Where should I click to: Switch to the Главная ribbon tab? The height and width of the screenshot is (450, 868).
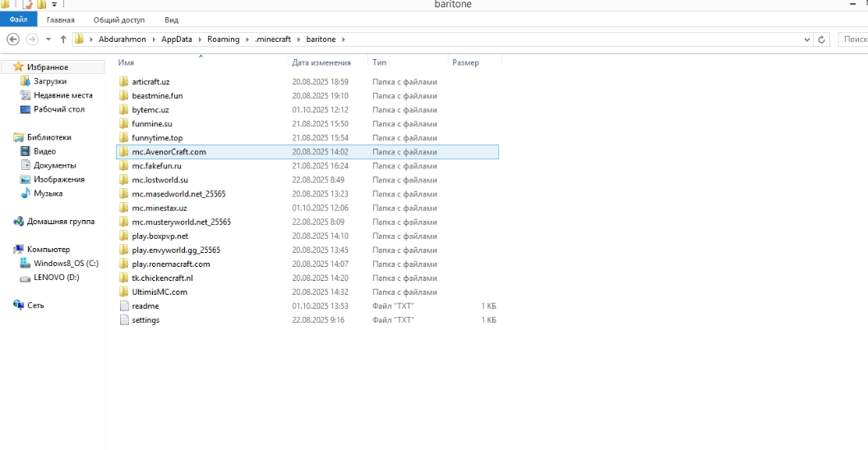pos(60,20)
